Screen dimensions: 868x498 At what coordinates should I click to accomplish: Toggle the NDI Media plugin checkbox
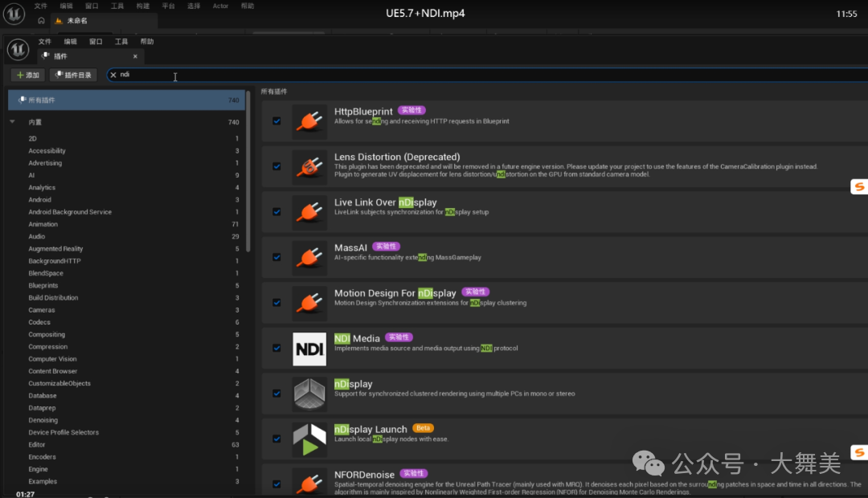tap(276, 348)
